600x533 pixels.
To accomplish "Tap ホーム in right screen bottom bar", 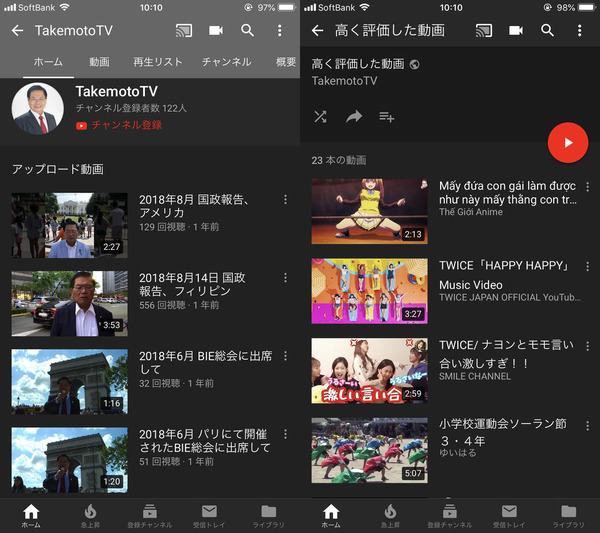I will [331, 516].
